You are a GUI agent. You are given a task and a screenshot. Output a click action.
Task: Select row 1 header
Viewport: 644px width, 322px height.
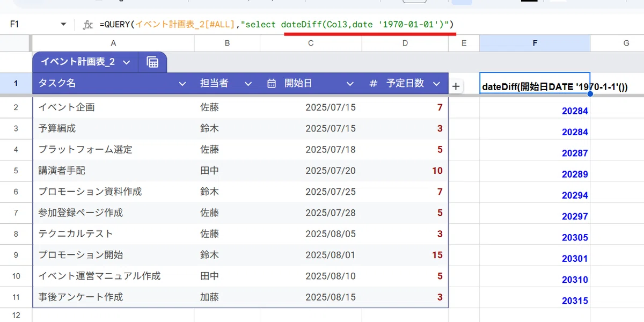coord(16,83)
